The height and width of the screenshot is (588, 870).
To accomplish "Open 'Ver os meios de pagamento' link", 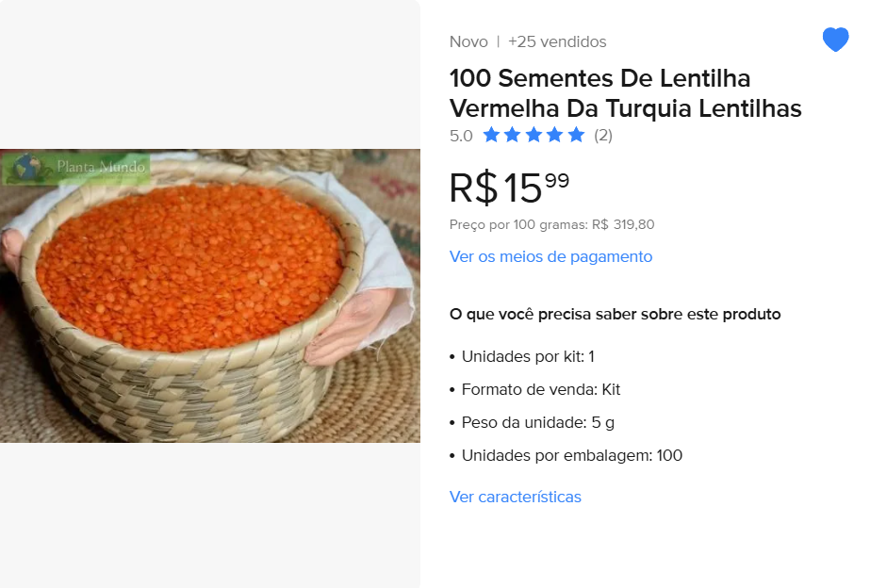I will tap(550, 256).
